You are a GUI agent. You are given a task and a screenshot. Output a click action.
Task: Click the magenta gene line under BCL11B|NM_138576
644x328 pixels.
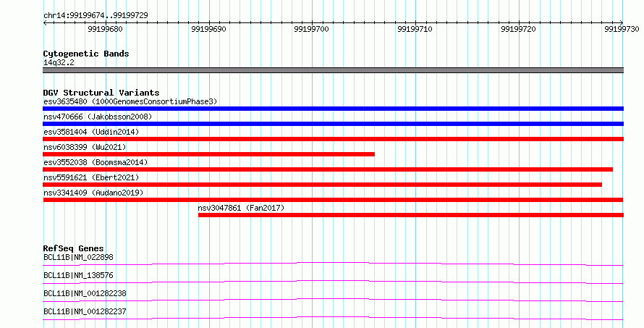click(333, 282)
